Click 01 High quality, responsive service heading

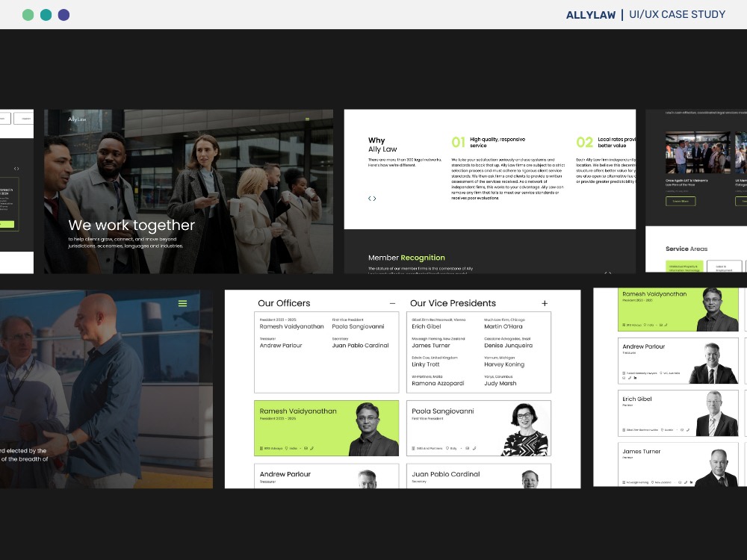489,142
